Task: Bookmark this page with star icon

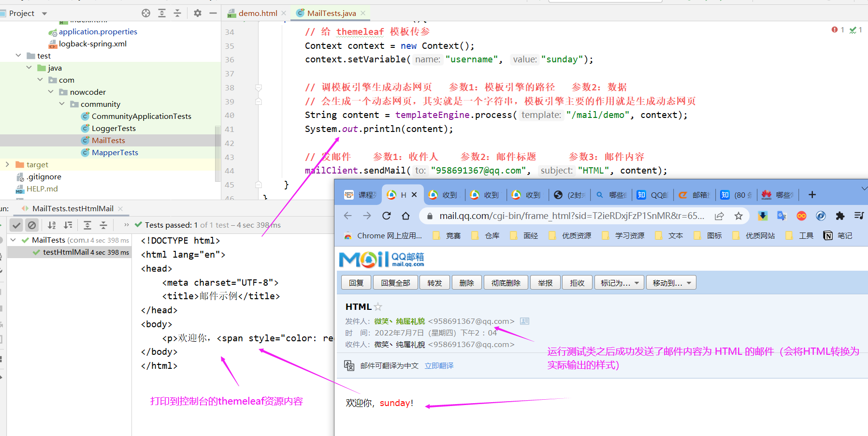Action: point(738,216)
